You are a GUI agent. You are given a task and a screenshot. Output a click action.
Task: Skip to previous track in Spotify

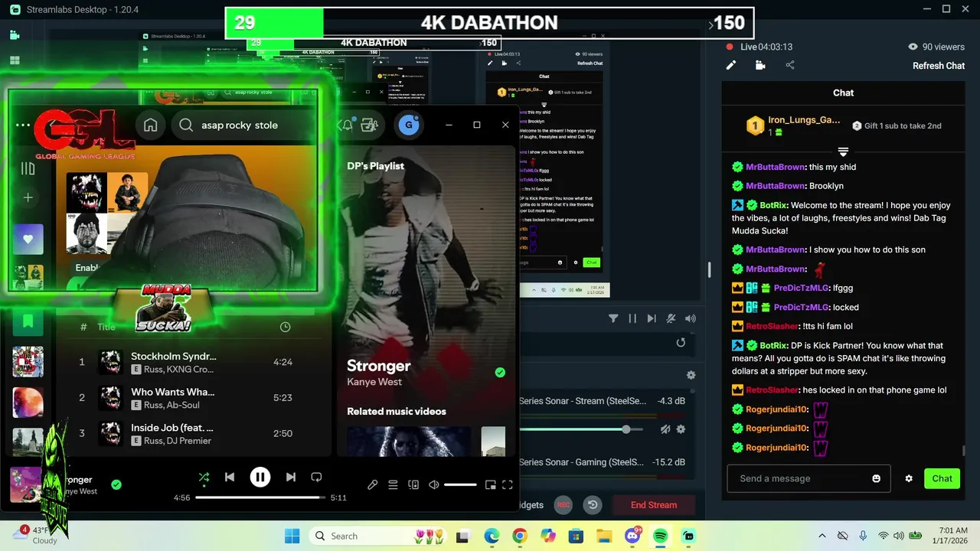(x=230, y=478)
